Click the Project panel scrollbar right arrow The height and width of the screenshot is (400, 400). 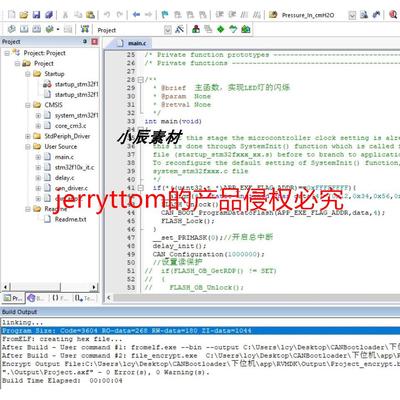click(x=94, y=287)
